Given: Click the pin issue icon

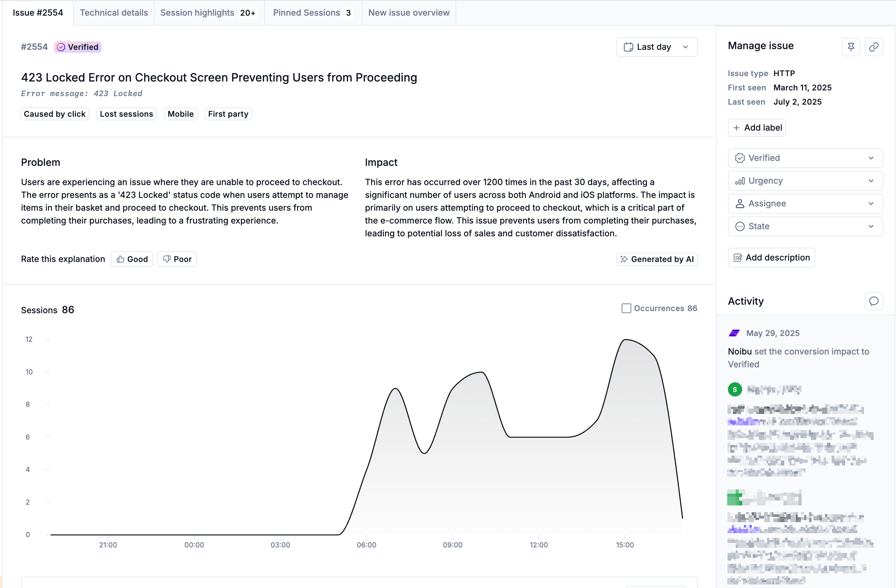Looking at the screenshot, I should (850, 47).
